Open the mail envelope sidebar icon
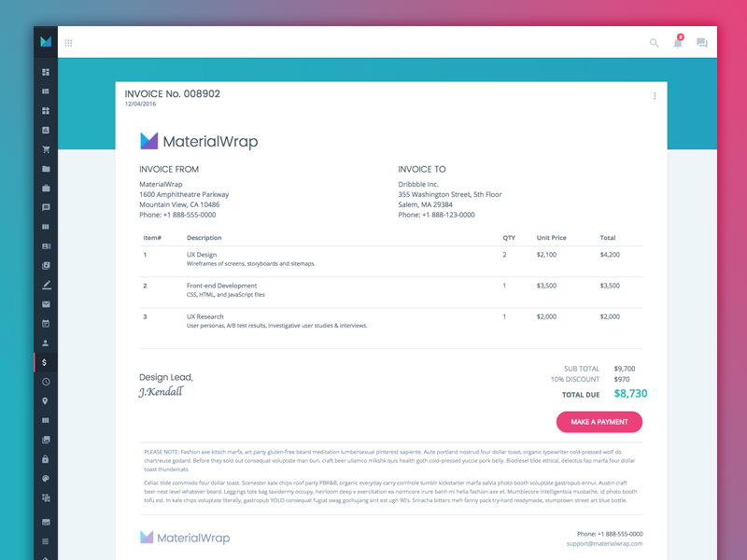This screenshot has width=747, height=560. [46, 304]
